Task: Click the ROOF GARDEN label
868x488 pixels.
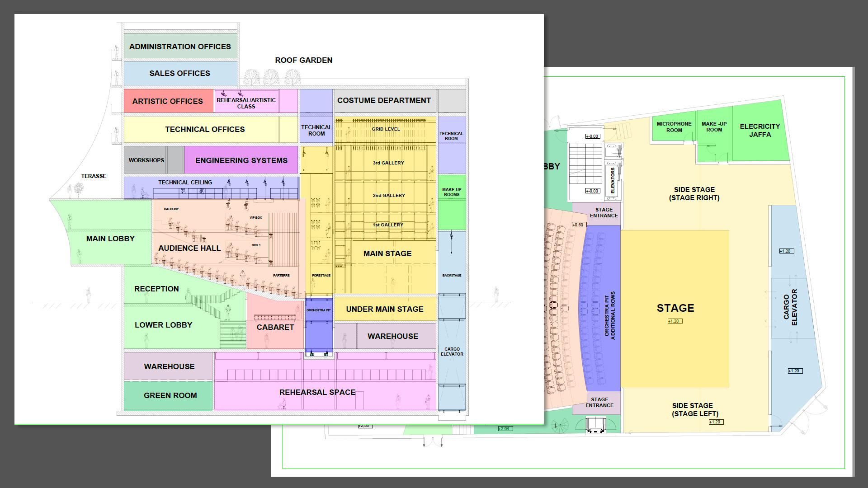Action: pyautogui.click(x=304, y=60)
